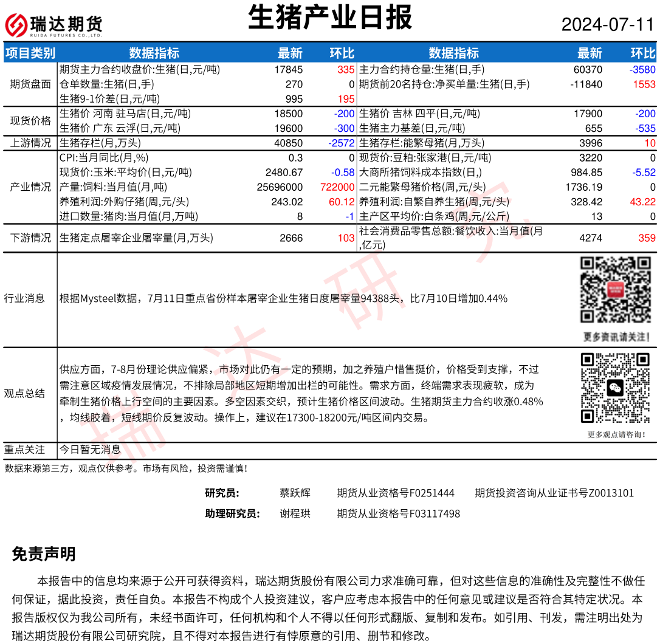Viewport: 660px width, 644px height.
Task: Click assistant researcher name 谢程珙
Action: click(x=295, y=513)
